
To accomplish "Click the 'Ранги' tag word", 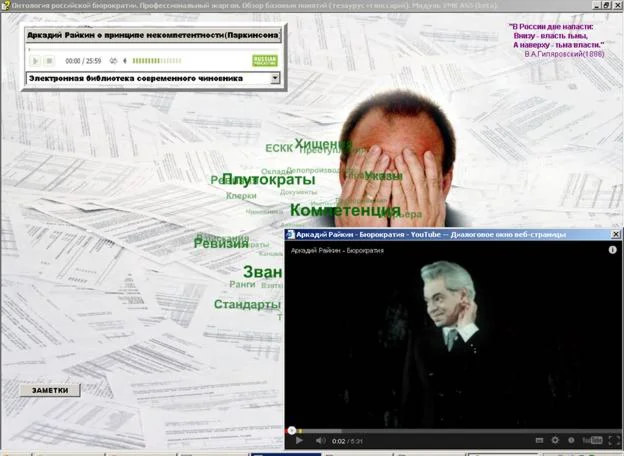I will 242,284.
